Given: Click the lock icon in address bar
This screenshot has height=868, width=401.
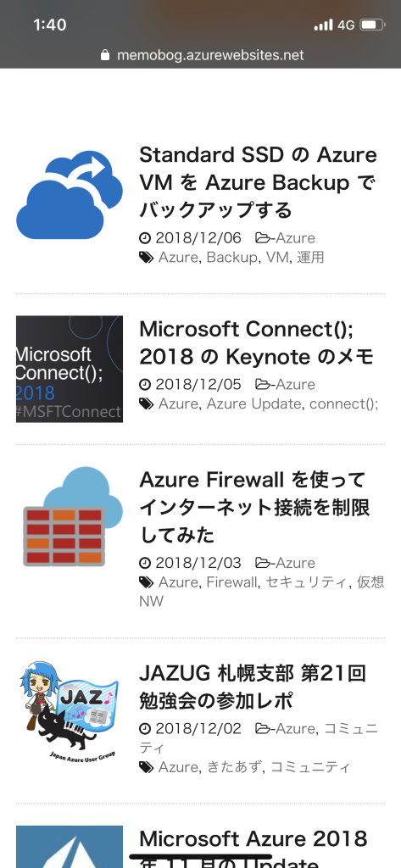Looking at the screenshot, I should click(x=105, y=55).
